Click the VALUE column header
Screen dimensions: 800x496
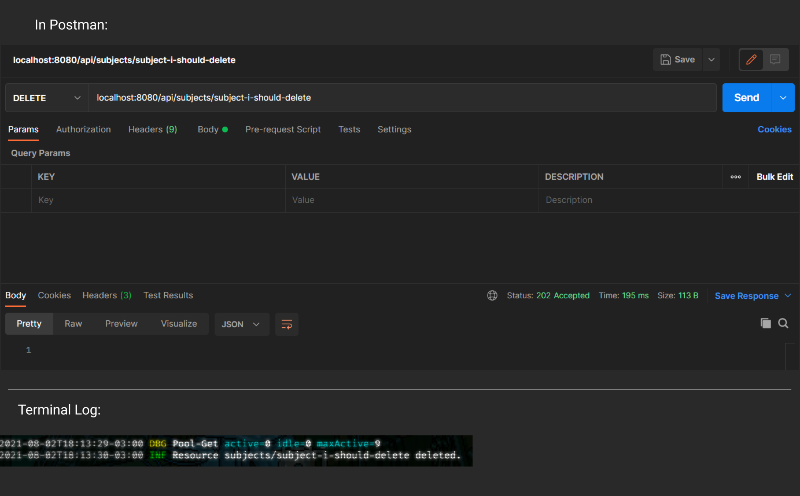305,177
